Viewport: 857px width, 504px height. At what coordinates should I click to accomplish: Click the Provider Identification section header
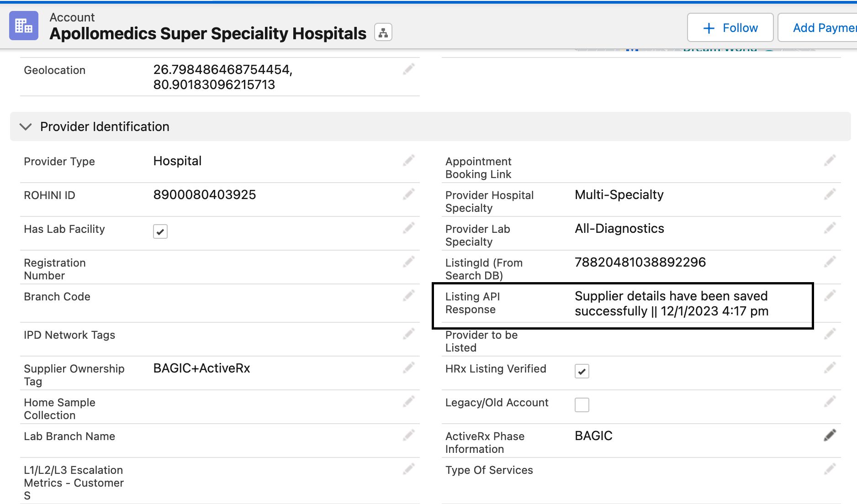(x=105, y=126)
